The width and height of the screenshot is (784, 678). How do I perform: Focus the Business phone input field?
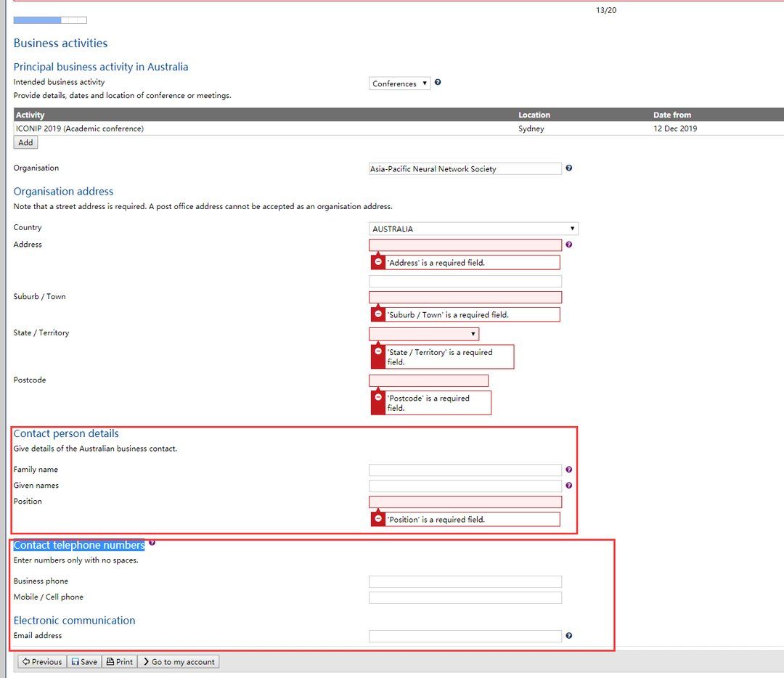tap(465, 581)
